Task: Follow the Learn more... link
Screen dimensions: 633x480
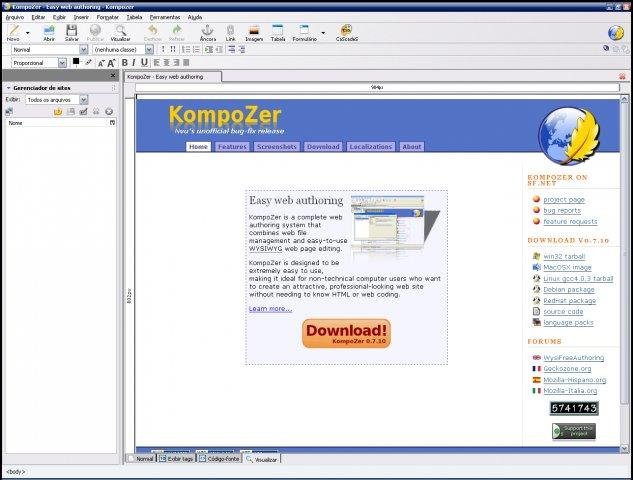Action: 270,309
